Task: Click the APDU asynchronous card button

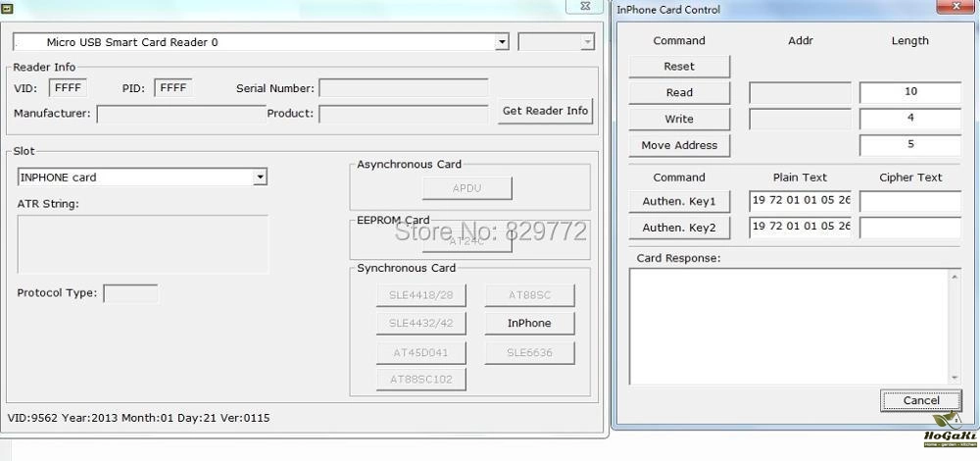Action: [x=466, y=188]
